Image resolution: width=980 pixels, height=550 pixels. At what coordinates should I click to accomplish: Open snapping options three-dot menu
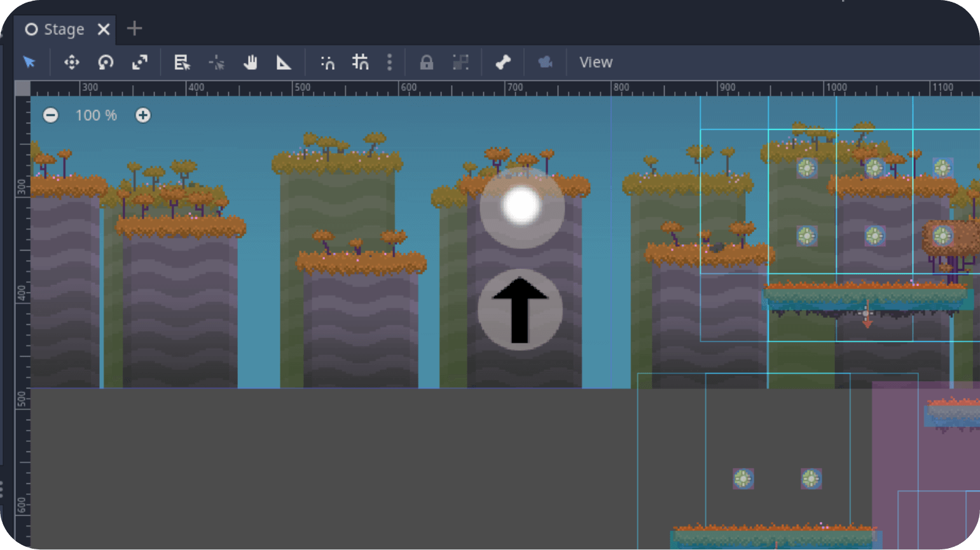390,62
